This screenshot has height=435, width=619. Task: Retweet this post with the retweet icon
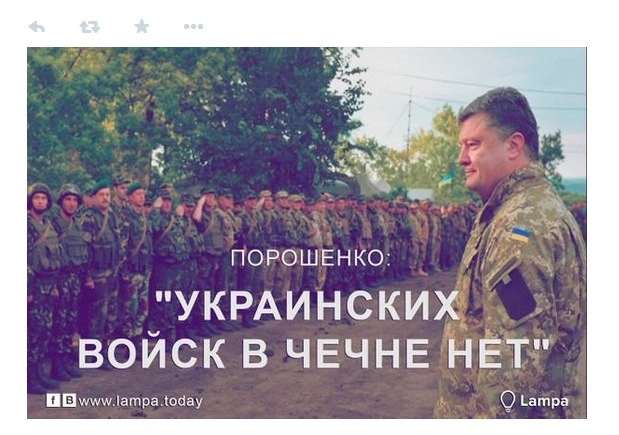click(90, 27)
